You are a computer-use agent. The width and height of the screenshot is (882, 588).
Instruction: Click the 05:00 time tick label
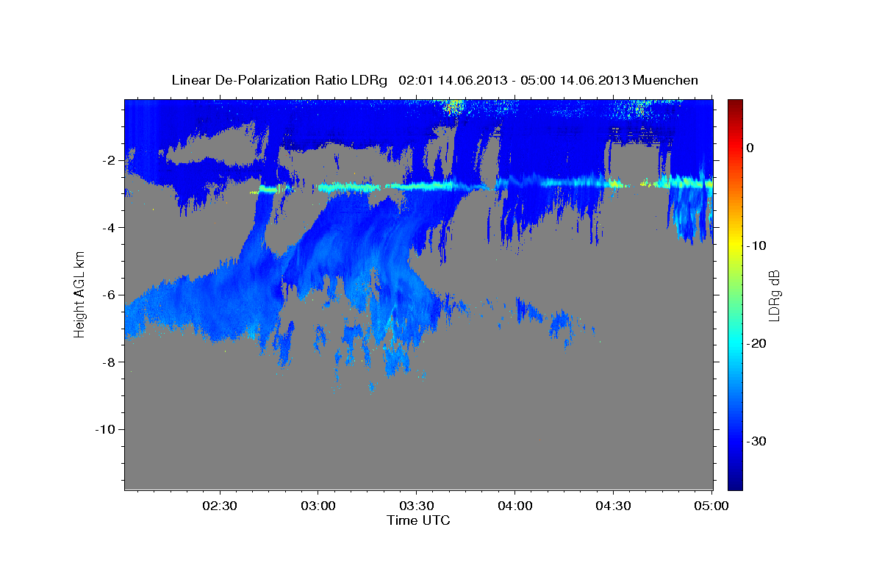711,506
